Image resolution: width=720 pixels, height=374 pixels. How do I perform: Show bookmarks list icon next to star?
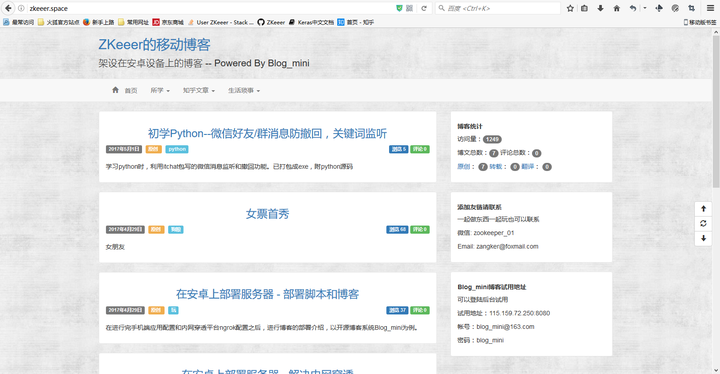coord(585,8)
